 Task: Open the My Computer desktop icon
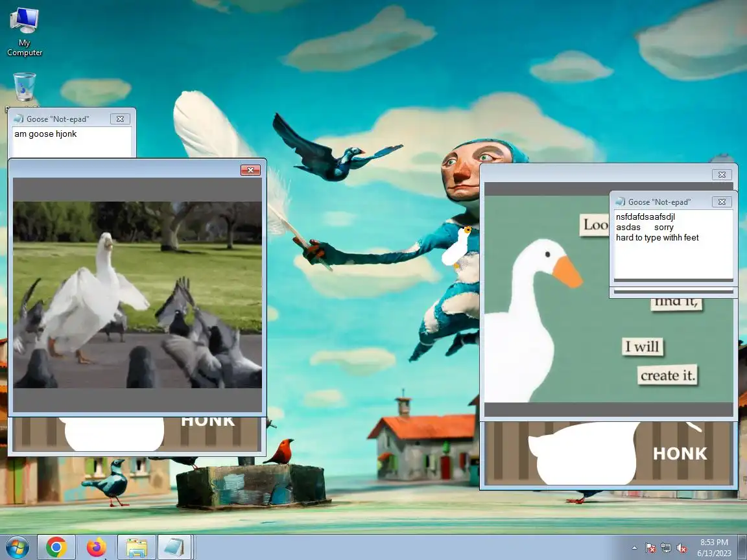tap(24, 32)
